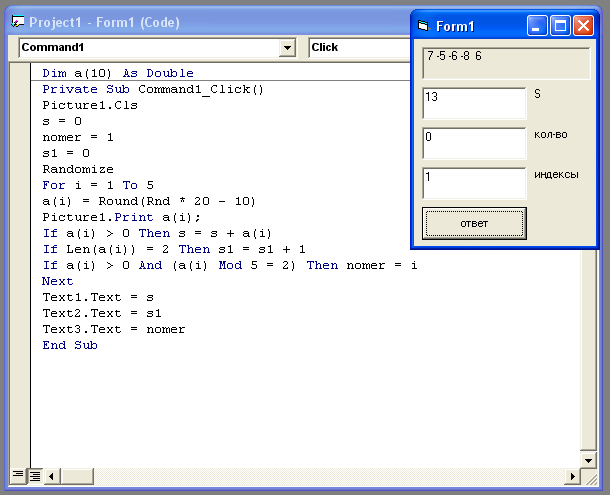Click the 'S' label in Form1
610x495 pixels.
[537, 94]
